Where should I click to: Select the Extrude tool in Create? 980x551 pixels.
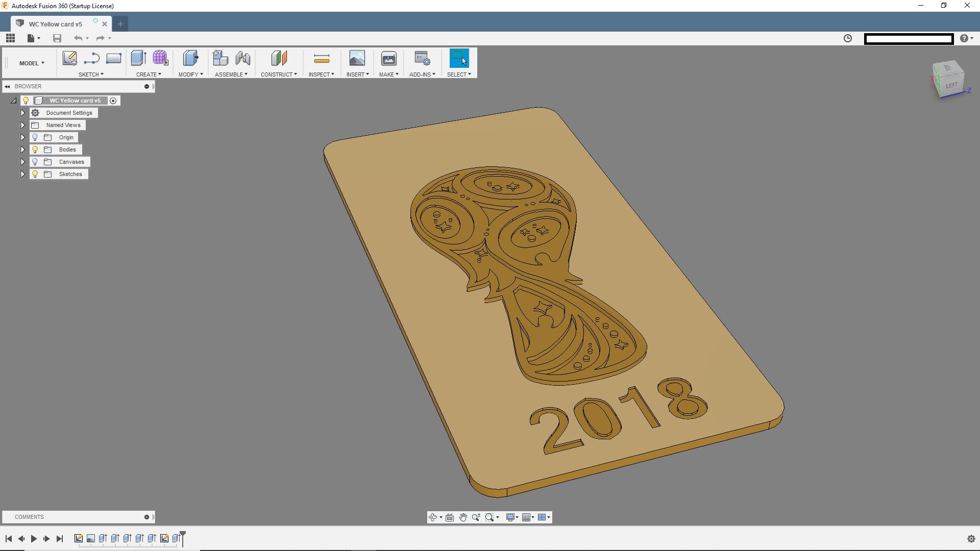[139, 58]
